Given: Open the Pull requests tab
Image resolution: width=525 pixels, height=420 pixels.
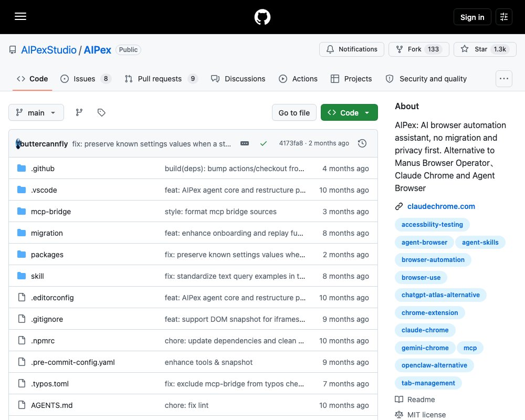Looking at the screenshot, I should click(x=161, y=79).
